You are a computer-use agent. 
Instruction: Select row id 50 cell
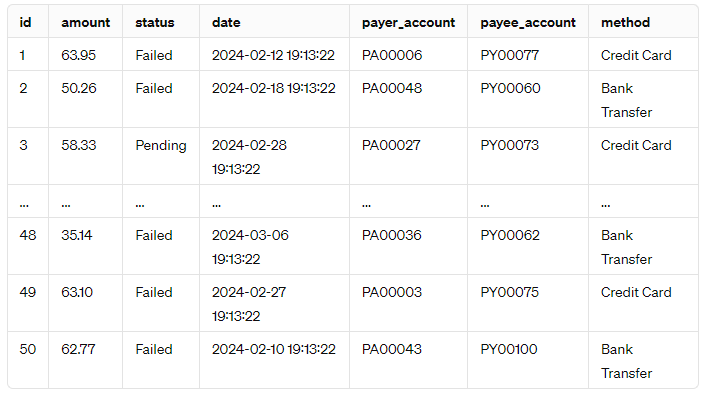(x=28, y=349)
